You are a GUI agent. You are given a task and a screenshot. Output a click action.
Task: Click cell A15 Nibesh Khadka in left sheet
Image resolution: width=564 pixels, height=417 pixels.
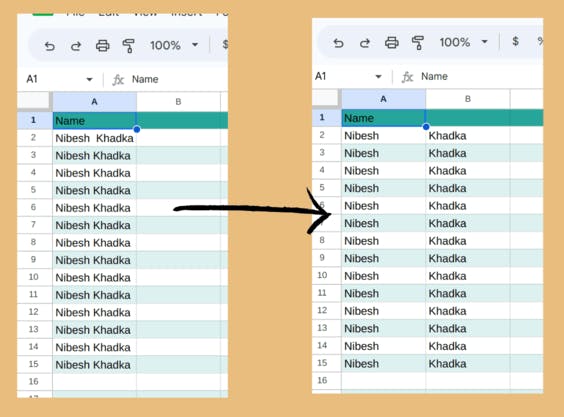tap(94, 364)
